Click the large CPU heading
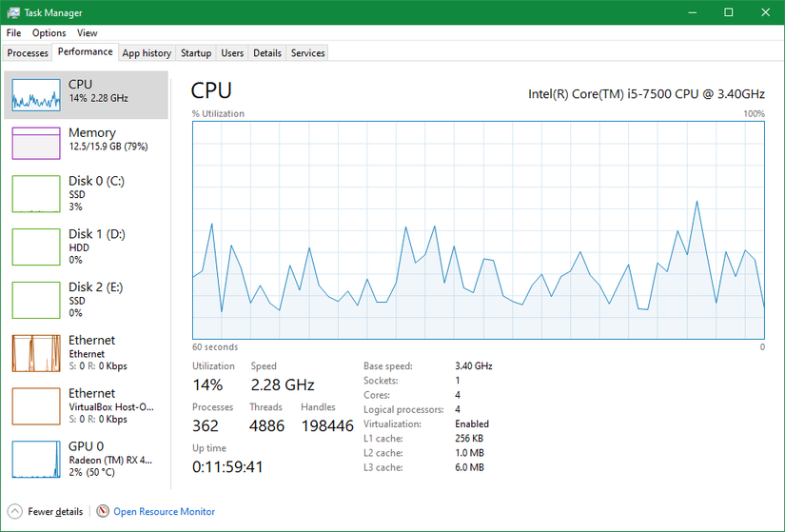The image size is (785, 532). [x=211, y=90]
